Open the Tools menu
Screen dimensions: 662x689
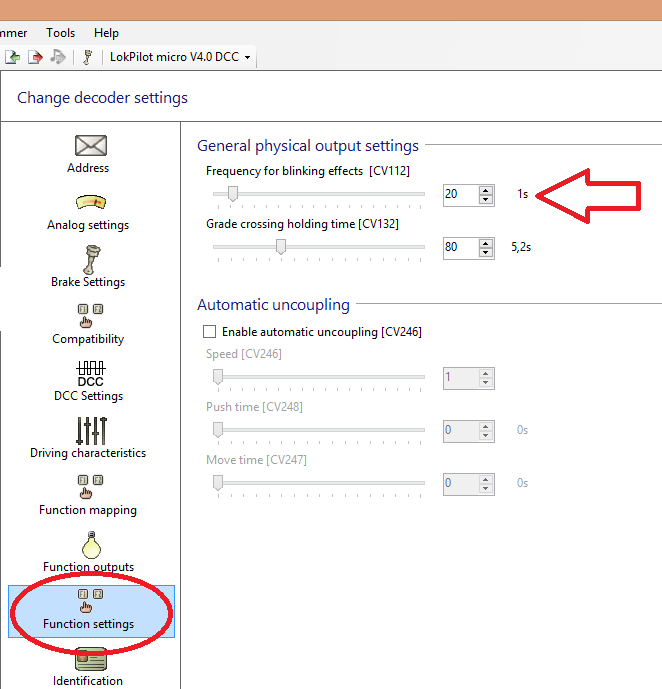click(x=61, y=33)
